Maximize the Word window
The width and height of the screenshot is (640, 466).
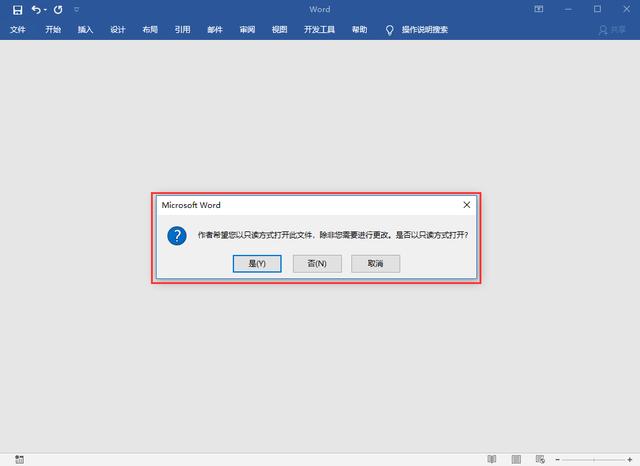click(597, 9)
